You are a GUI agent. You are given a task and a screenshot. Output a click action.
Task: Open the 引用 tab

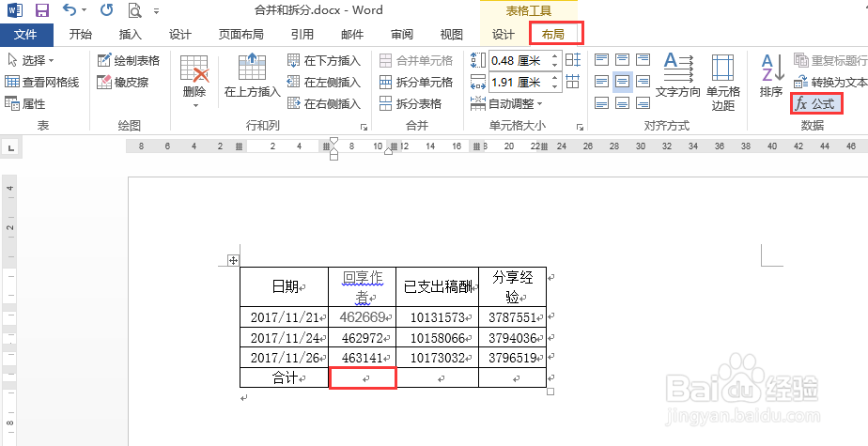coord(302,35)
